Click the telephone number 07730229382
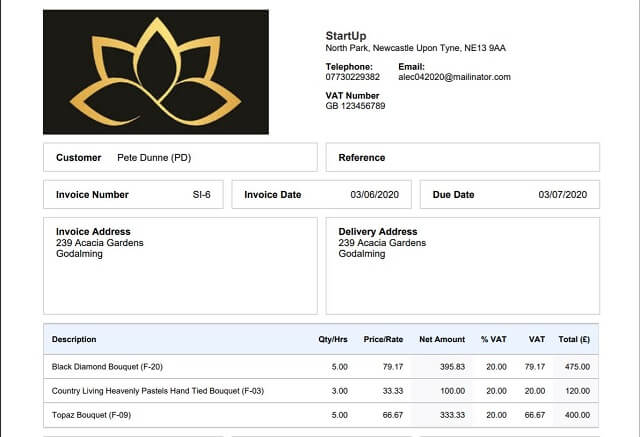This screenshot has width=640, height=437. click(x=353, y=77)
